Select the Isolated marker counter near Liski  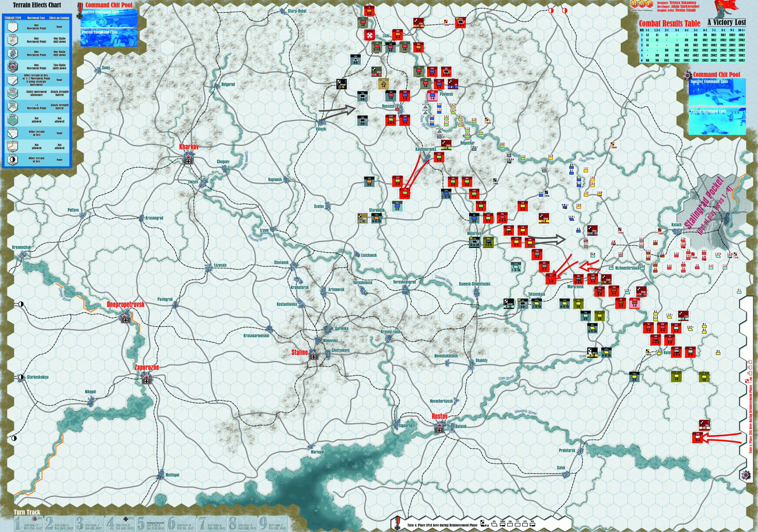(370, 35)
